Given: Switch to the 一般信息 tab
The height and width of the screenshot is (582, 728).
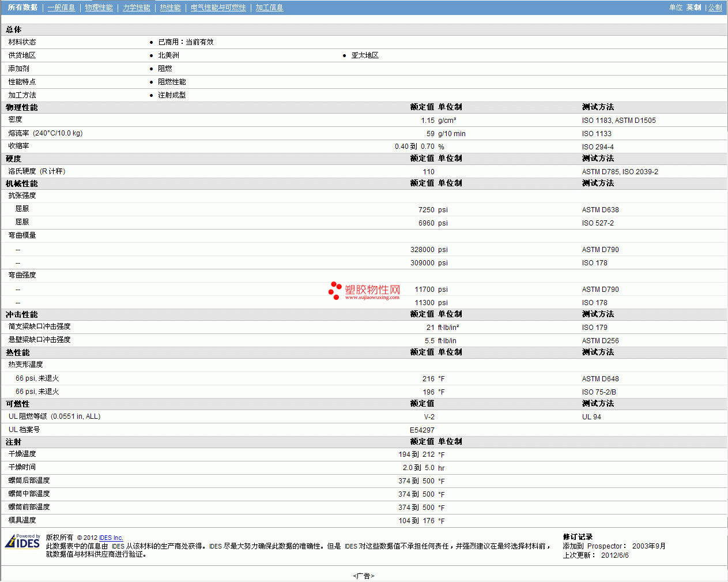Looking at the screenshot, I should click(61, 7).
